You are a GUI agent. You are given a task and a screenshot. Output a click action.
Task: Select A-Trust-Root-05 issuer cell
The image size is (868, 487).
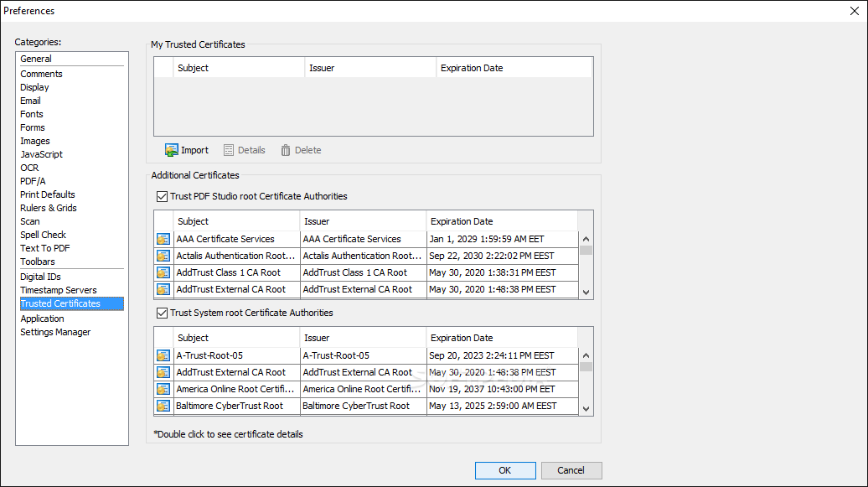pos(363,355)
